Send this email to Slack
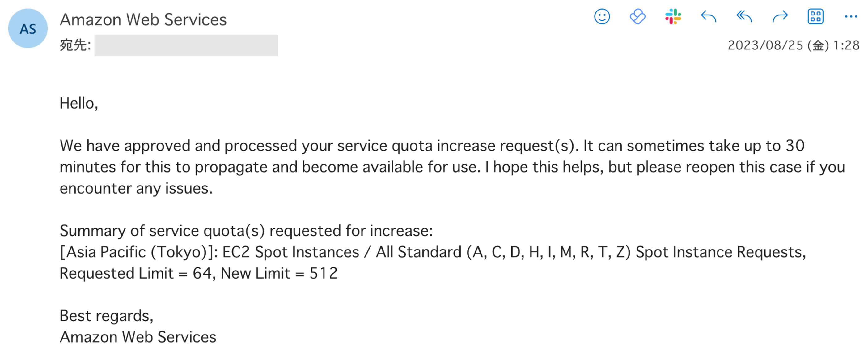Viewport: 868px width, 354px height. coord(673,16)
